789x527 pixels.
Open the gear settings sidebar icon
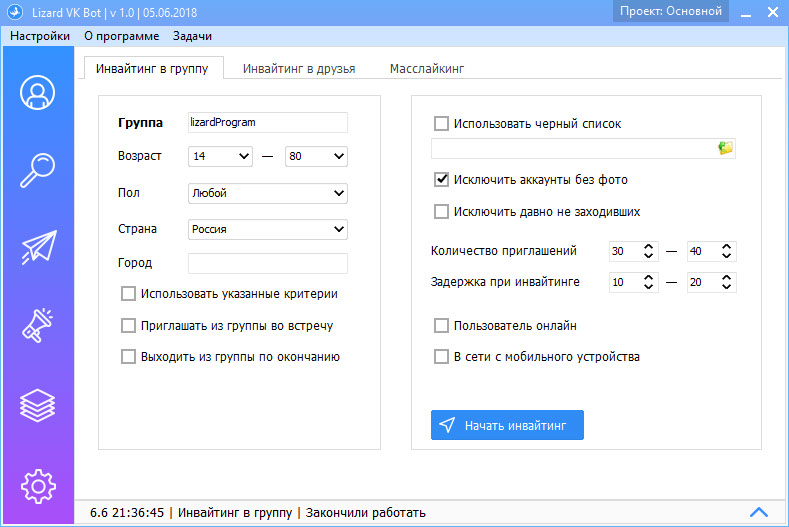[37, 485]
